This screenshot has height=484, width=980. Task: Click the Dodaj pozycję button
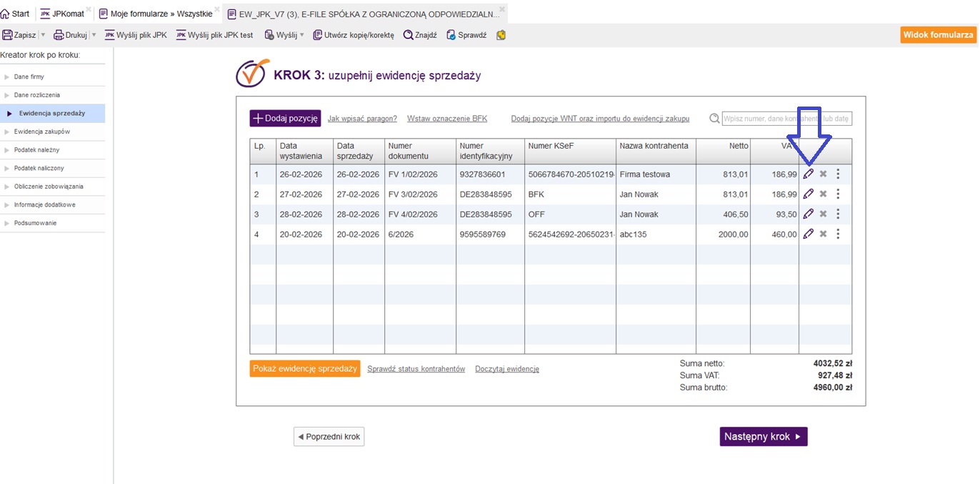pyautogui.click(x=285, y=119)
